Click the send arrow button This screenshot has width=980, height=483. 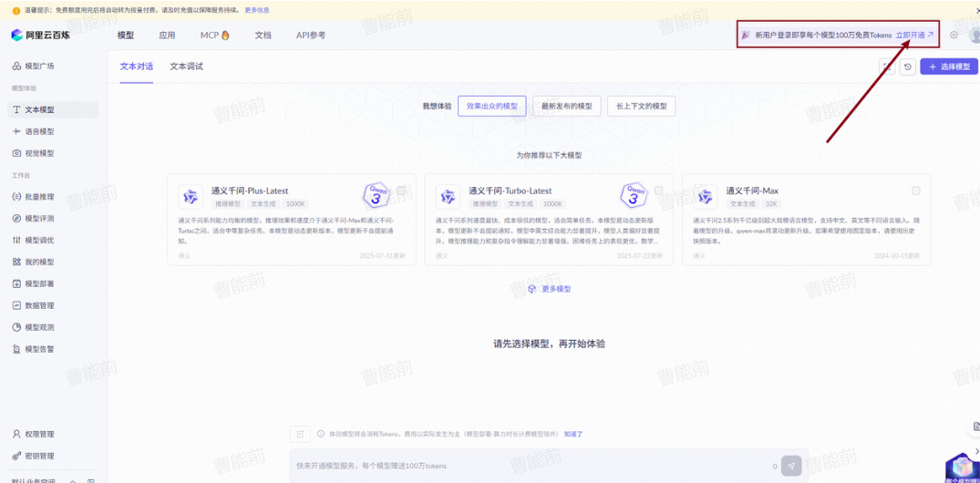(791, 466)
